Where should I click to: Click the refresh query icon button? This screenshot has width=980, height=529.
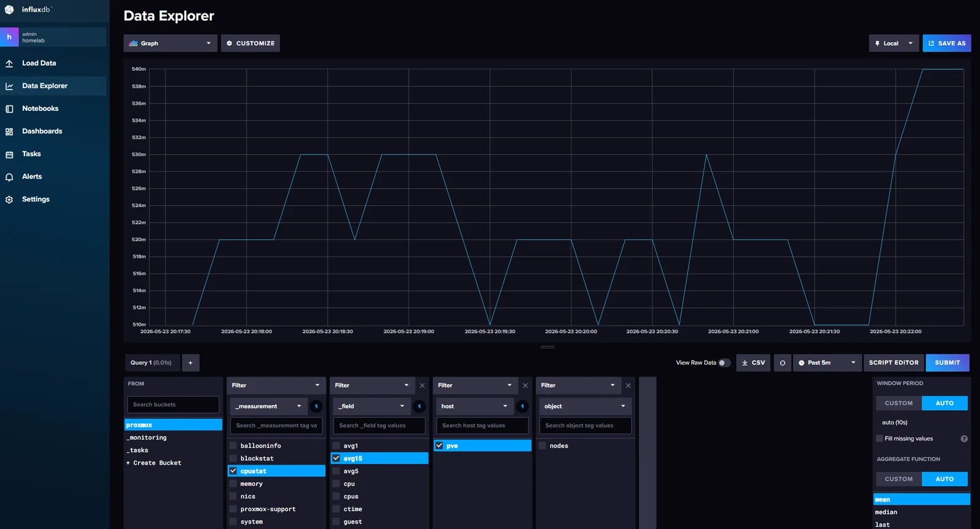[782, 362]
